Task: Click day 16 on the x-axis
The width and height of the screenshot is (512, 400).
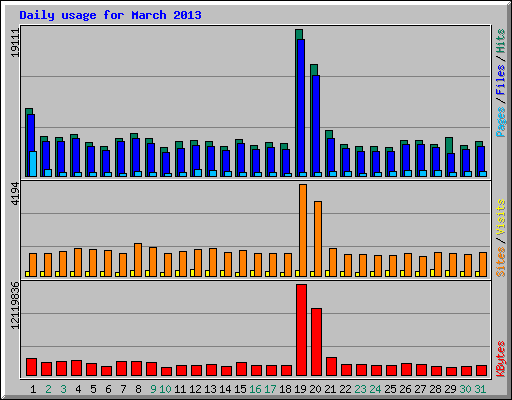Action: click(255, 389)
